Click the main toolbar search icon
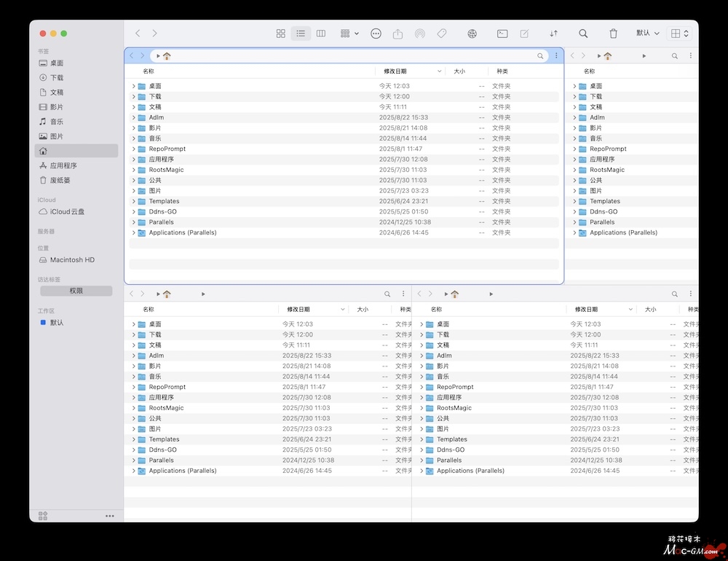Viewport: 728px width, 561px height. [583, 34]
